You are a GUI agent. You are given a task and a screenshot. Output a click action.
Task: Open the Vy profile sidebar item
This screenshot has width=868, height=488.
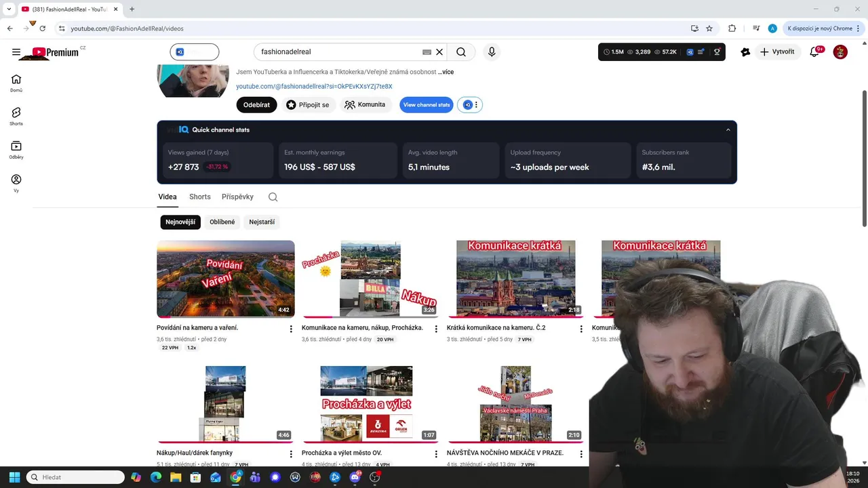coord(16,183)
